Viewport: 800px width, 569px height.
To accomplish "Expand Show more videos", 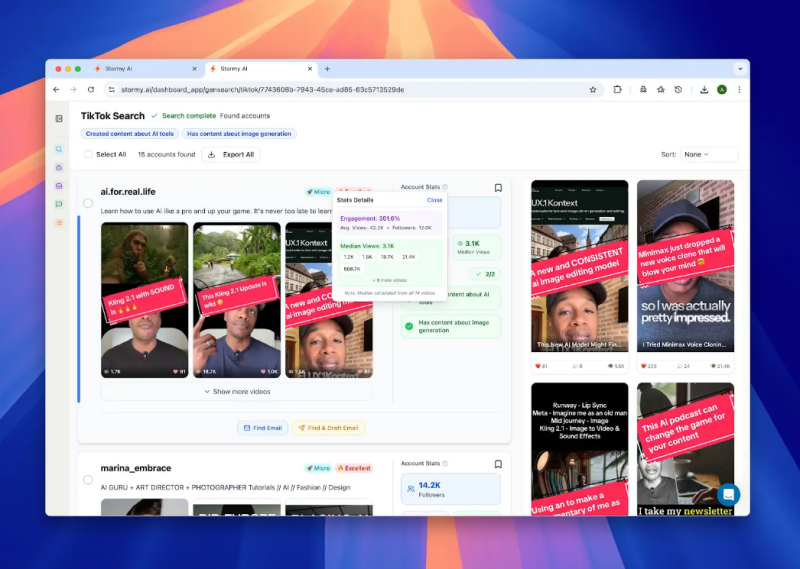I will coord(237,391).
